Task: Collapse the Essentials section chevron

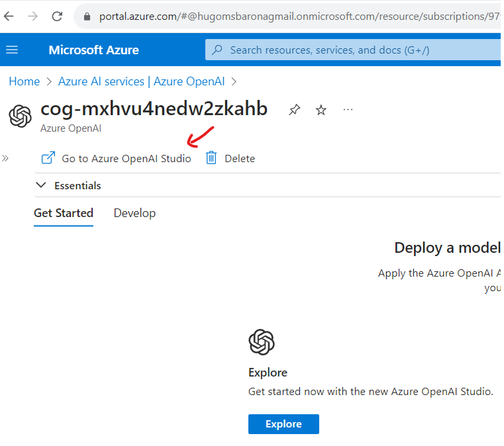Action: (x=41, y=186)
